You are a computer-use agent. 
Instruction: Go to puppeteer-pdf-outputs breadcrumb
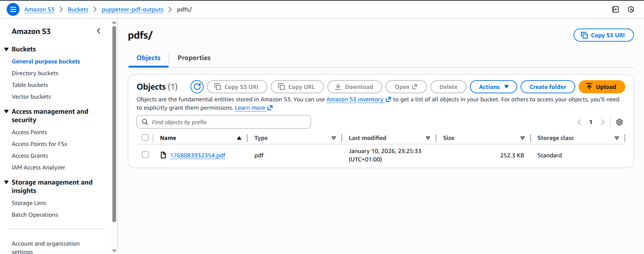[x=132, y=9]
